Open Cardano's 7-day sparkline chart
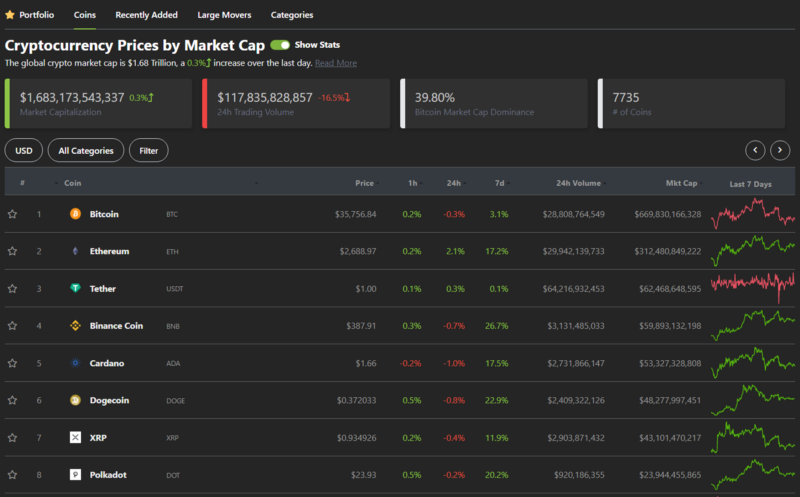The width and height of the screenshot is (800, 497). (753, 363)
